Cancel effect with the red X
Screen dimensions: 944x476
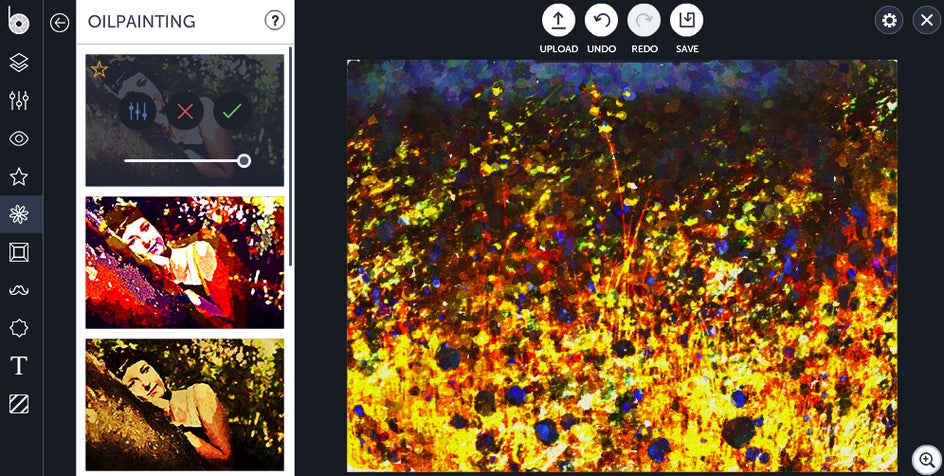coord(185,111)
